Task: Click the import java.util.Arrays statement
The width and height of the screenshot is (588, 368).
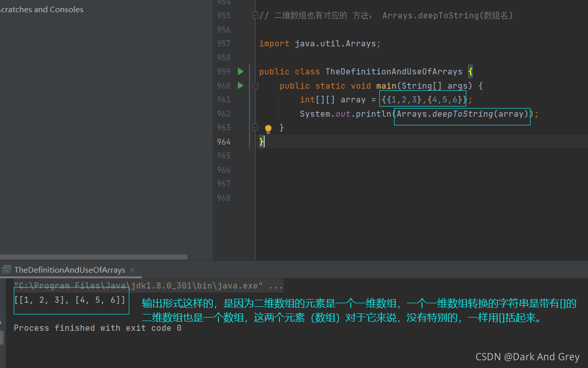Action: (320, 43)
